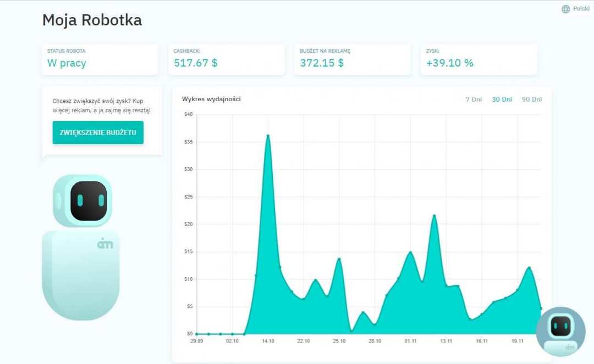594x364 pixels.
Task: Show the 90 Dni chart range
Action: click(531, 100)
